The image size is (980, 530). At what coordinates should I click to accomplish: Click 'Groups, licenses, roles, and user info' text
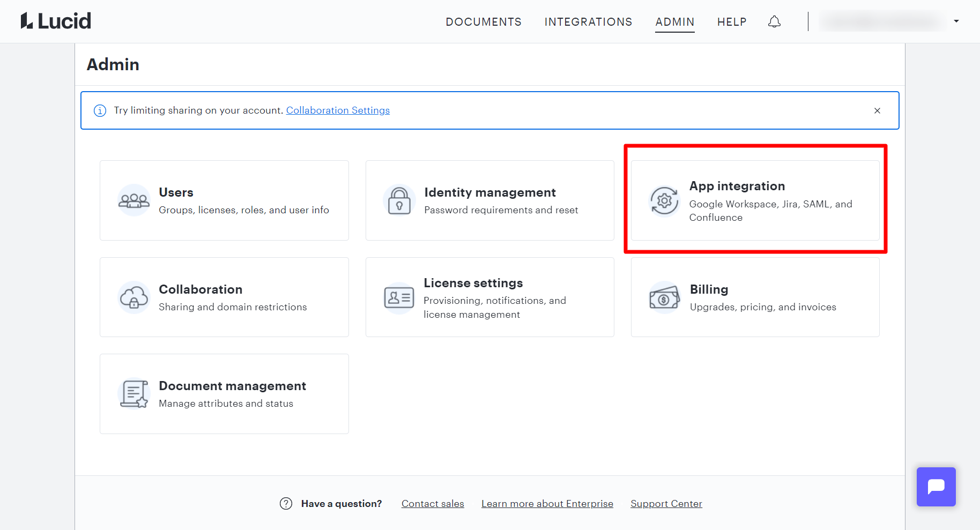pyautogui.click(x=244, y=210)
